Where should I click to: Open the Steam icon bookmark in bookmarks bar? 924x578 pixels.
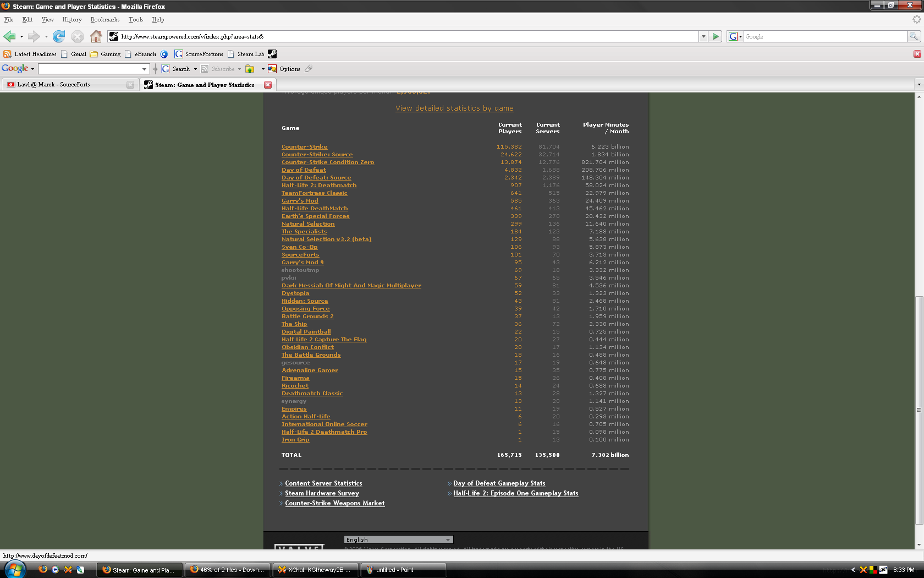[x=272, y=54]
